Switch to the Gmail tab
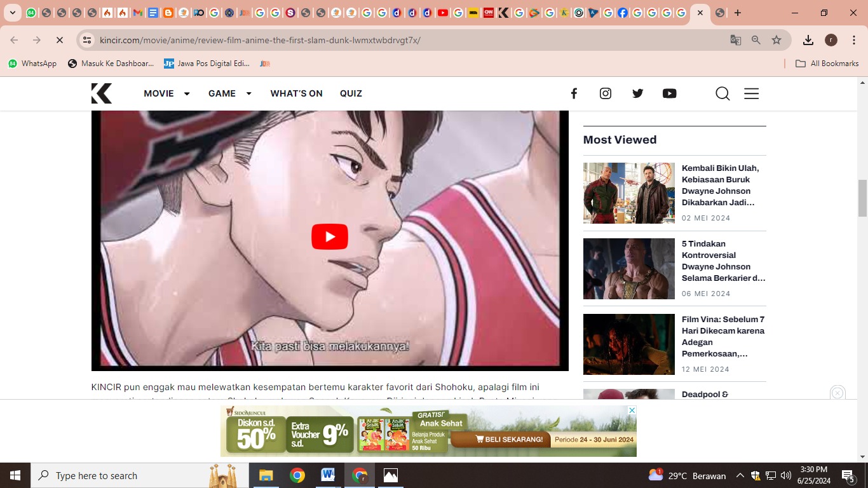 click(x=138, y=13)
